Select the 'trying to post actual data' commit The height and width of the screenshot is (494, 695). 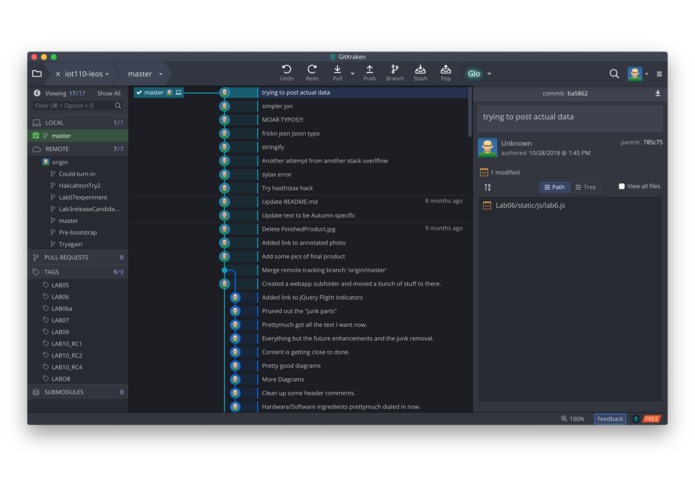pyautogui.click(x=363, y=92)
